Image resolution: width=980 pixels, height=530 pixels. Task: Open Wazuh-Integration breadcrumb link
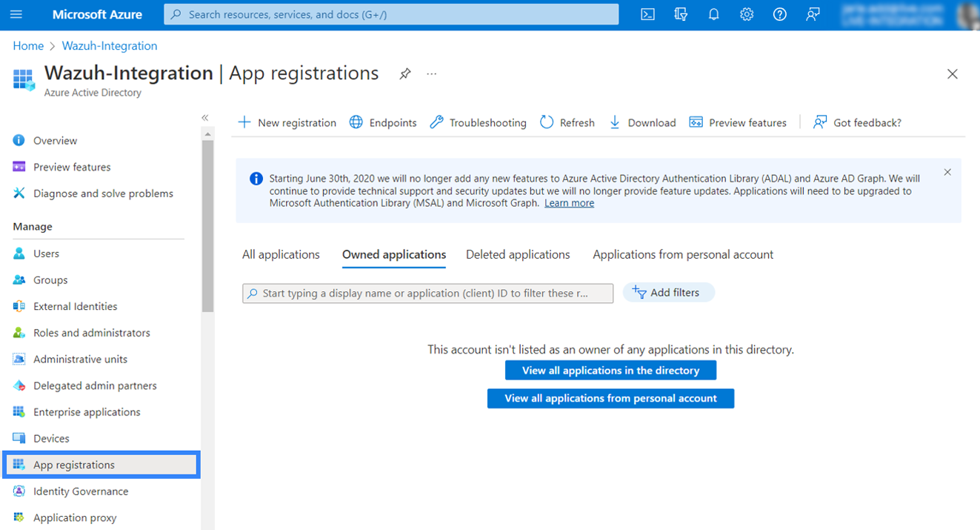click(x=110, y=46)
